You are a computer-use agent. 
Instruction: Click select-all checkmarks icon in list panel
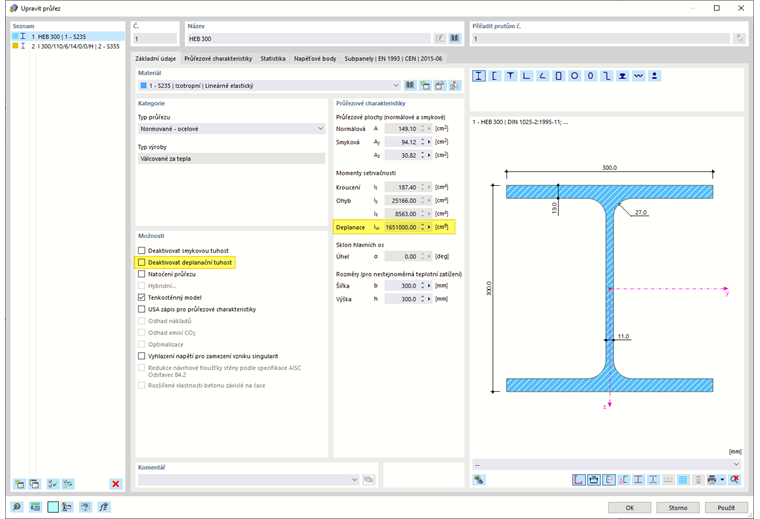pos(52,484)
